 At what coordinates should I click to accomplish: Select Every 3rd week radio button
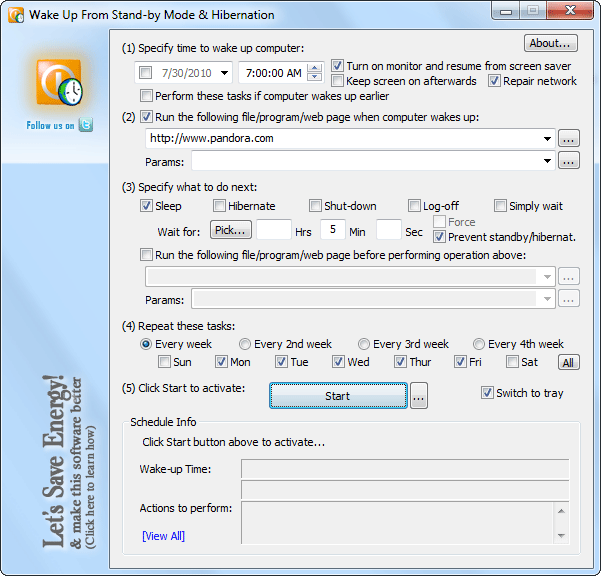(x=364, y=344)
